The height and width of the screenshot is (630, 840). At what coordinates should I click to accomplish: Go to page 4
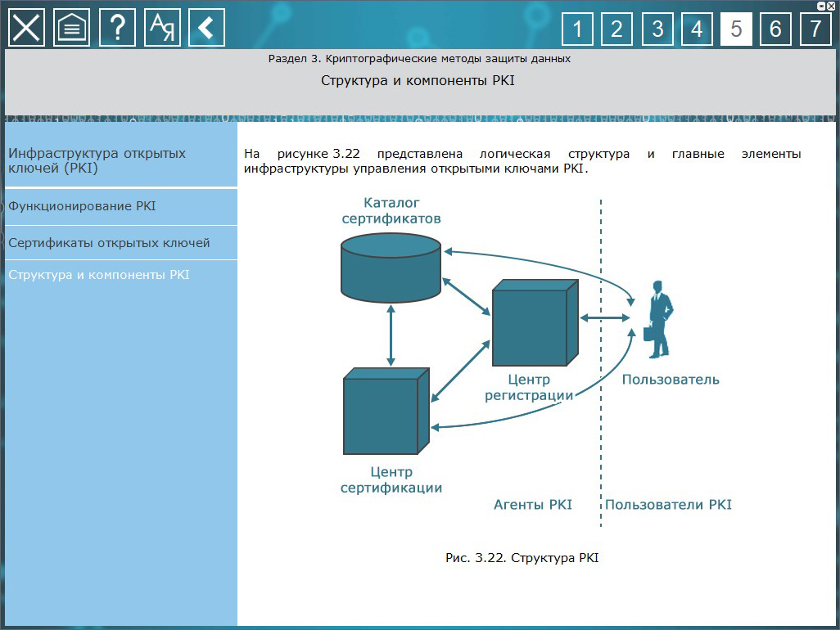[x=697, y=29]
